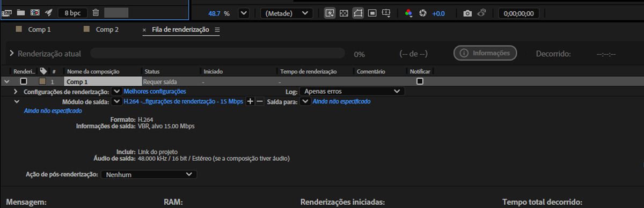The width and height of the screenshot is (644, 208).
Task: Toggle Fast Previews icon
Action: click(x=331, y=13)
